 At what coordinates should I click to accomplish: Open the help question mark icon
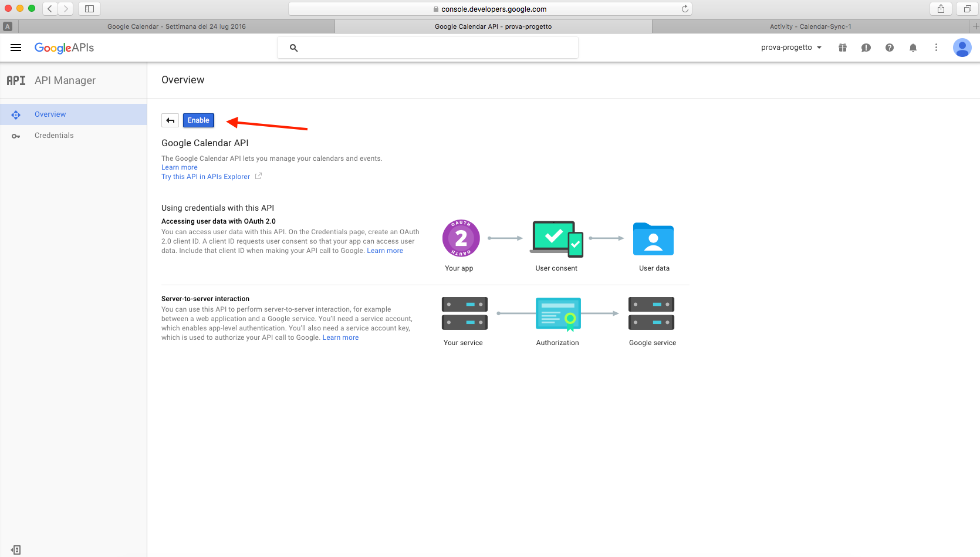point(890,48)
